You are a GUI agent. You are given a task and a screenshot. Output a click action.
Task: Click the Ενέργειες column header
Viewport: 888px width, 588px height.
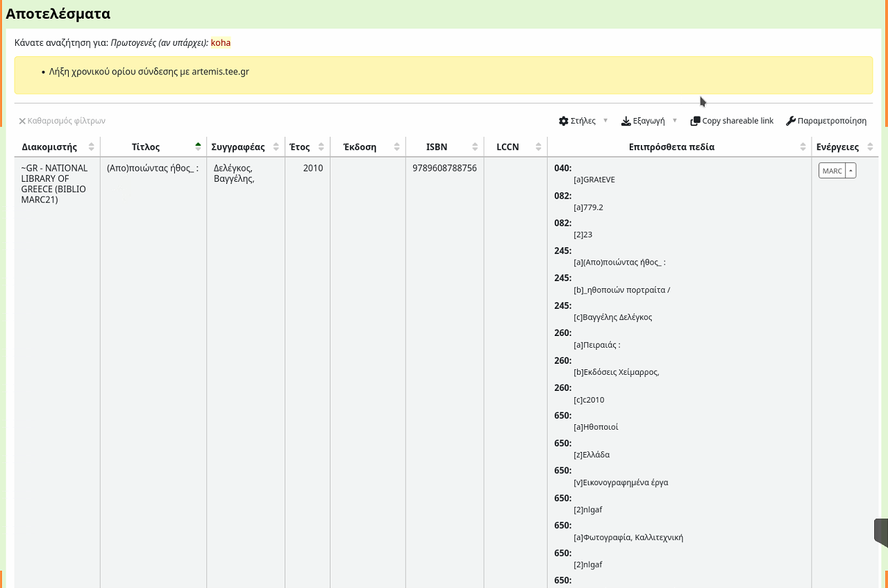(837, 147)
